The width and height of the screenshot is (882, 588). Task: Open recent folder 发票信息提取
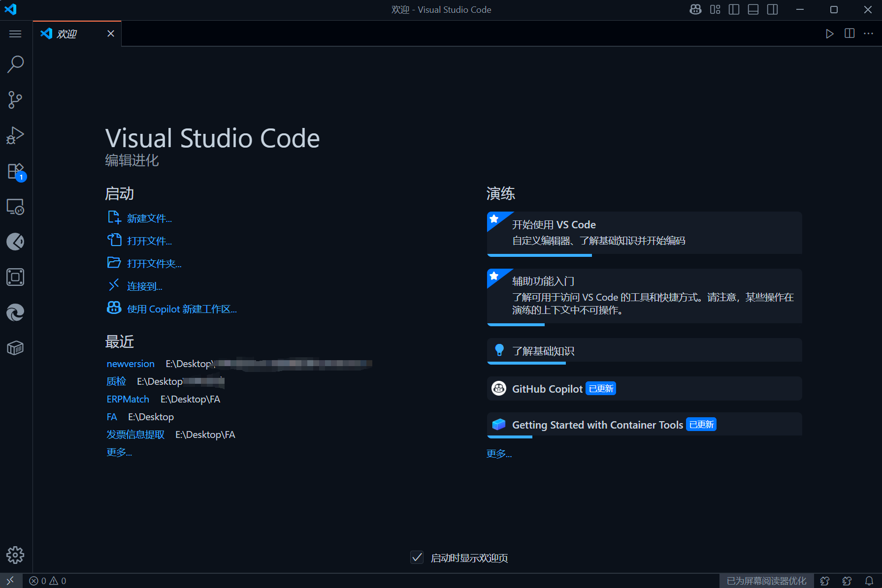[135, 434]
